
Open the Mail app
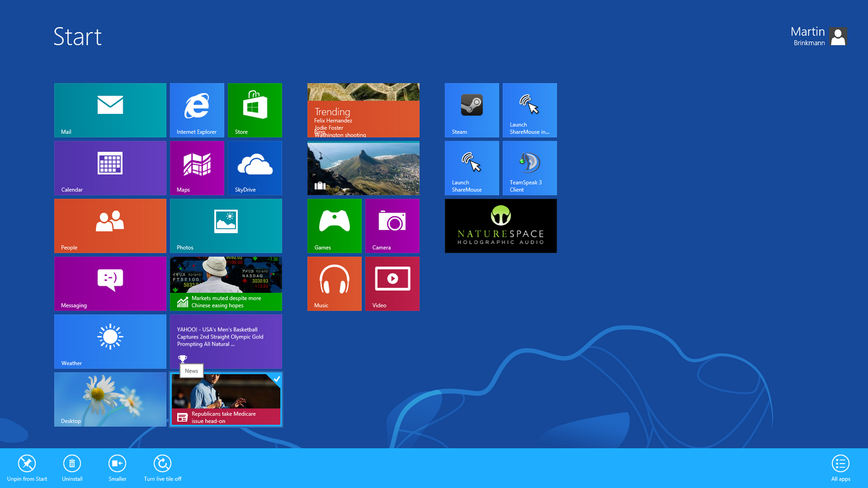coord(110,110)
